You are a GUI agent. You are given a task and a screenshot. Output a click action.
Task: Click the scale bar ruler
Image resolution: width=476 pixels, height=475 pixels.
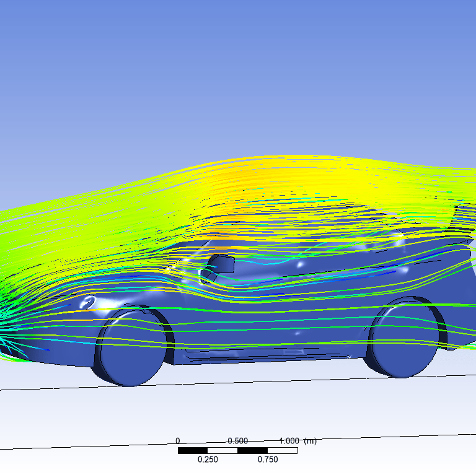238,450
